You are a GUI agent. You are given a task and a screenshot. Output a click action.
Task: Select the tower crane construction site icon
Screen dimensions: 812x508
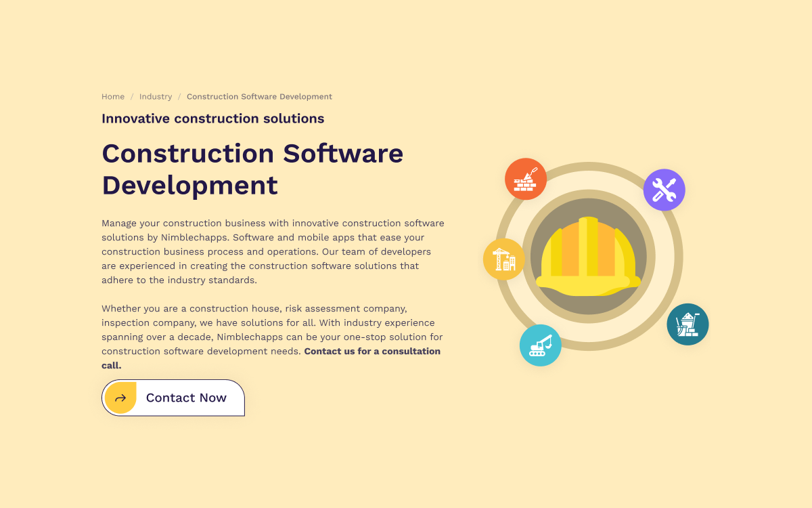click(503, 259)
